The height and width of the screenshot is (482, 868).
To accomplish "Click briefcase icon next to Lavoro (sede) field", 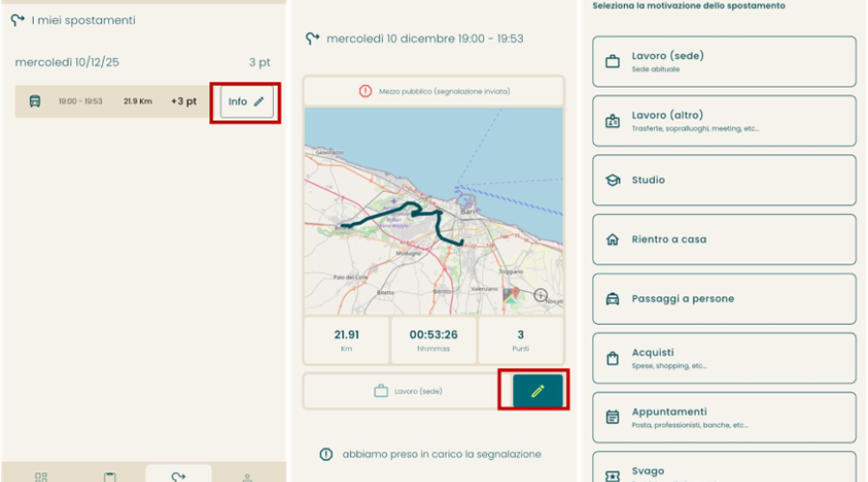I will pos(381,391).
